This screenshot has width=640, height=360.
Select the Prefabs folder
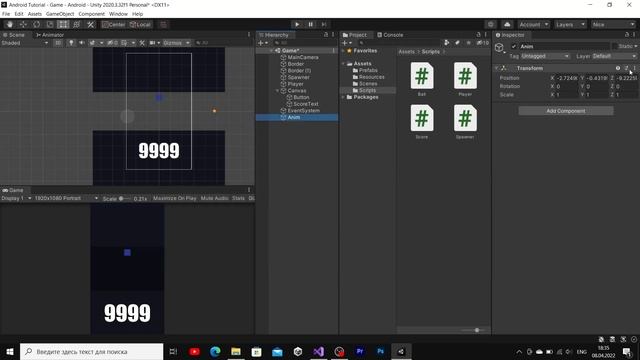(368, 71)
